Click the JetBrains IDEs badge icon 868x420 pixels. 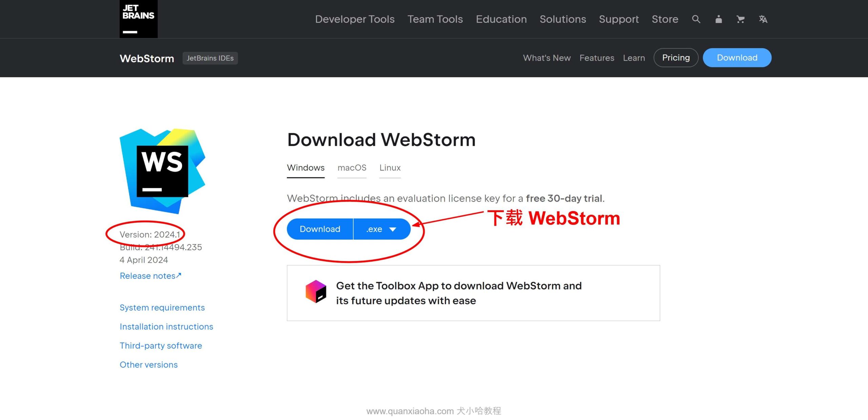(x=210, y=58)
